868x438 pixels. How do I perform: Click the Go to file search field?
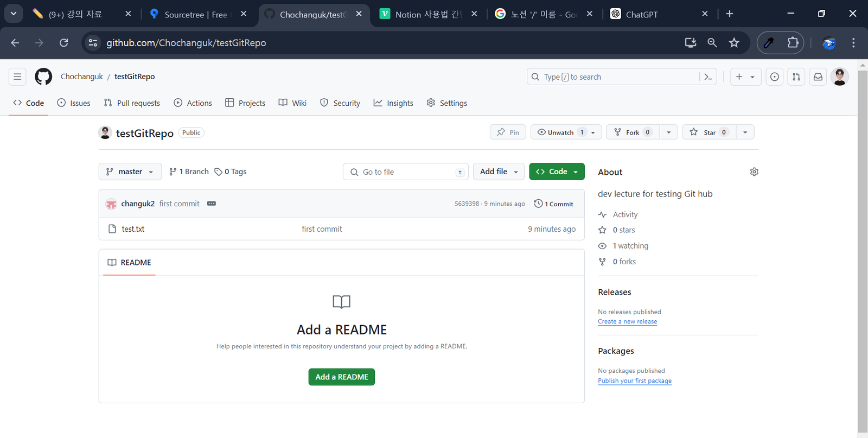tap(406, 172)
